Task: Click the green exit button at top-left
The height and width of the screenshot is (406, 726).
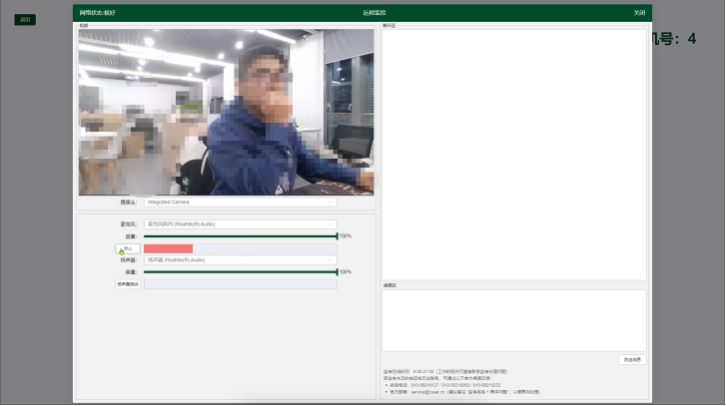Action: point(24,20)
